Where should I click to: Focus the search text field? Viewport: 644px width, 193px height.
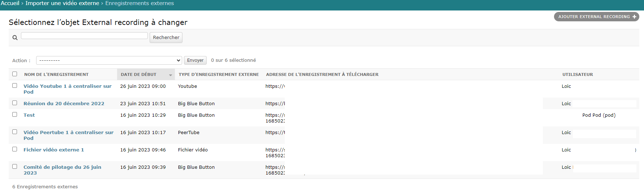point(84,36)
